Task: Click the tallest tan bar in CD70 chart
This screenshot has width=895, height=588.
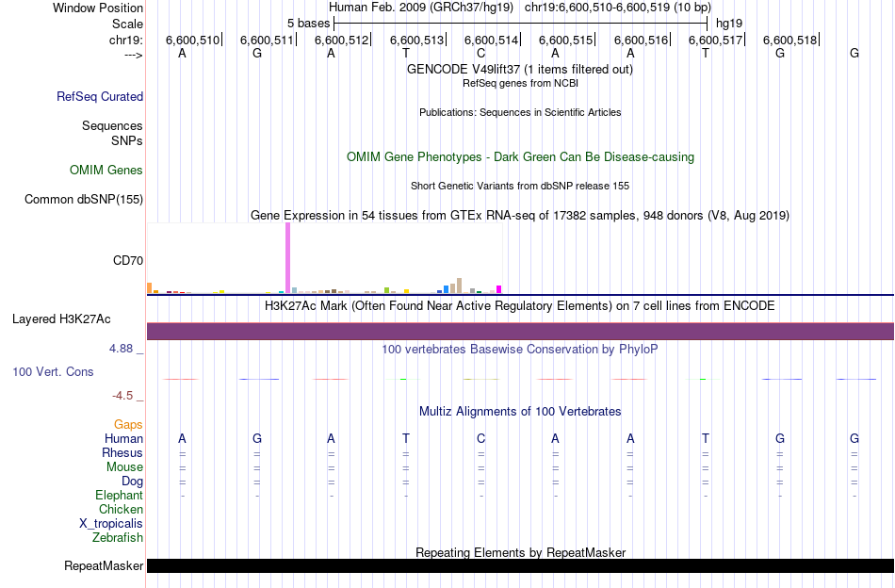Action: (x=459, y=286)
